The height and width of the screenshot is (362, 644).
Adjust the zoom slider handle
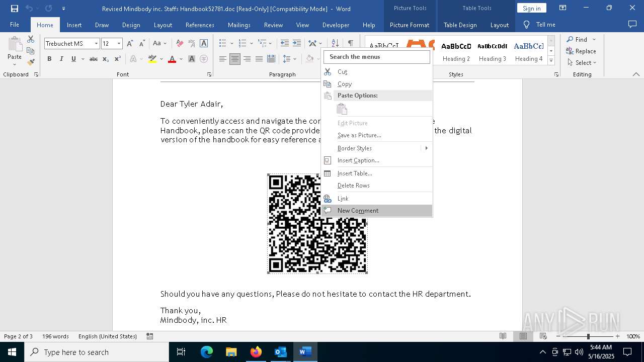pyautogui.click(x=588, y=336)
